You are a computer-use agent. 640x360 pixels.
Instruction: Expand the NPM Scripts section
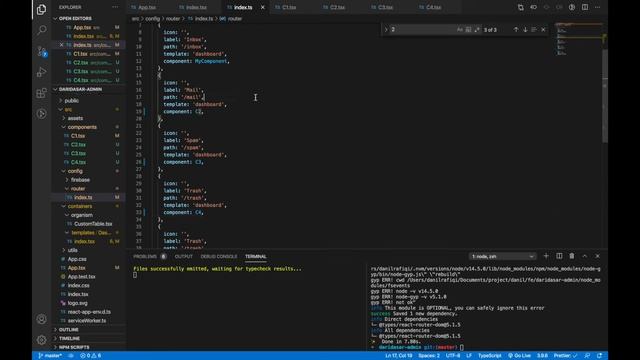pos(74,347)
